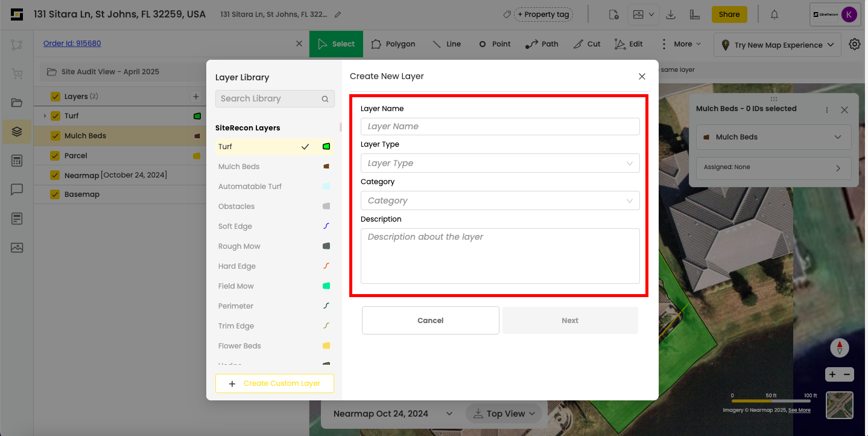
Task: Uncheck the Turf layer checkbox
Action: tap(55, 116)
